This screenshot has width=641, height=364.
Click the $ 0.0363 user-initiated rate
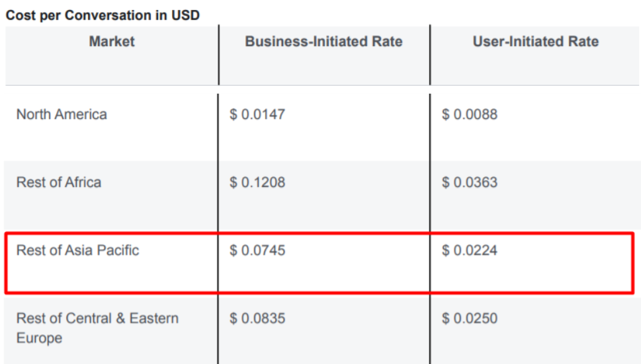tap(470, 182)
